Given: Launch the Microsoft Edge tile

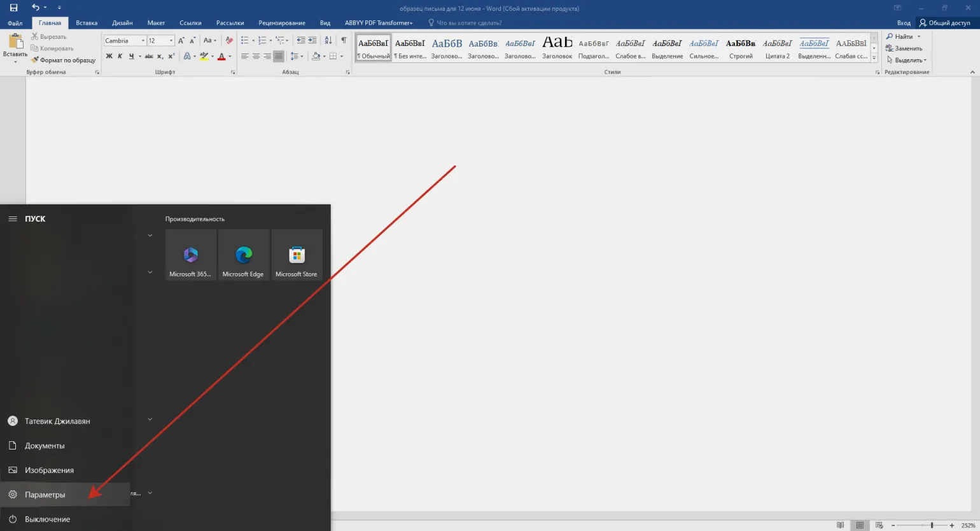Looking at the screenshot, I should click(x=243, y=255).
